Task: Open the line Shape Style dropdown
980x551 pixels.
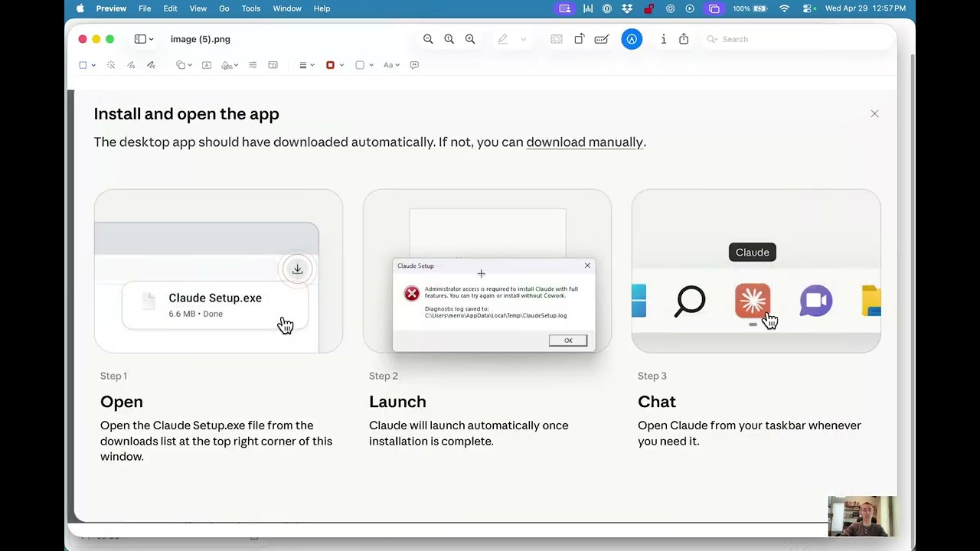Action: coord(306,65)
